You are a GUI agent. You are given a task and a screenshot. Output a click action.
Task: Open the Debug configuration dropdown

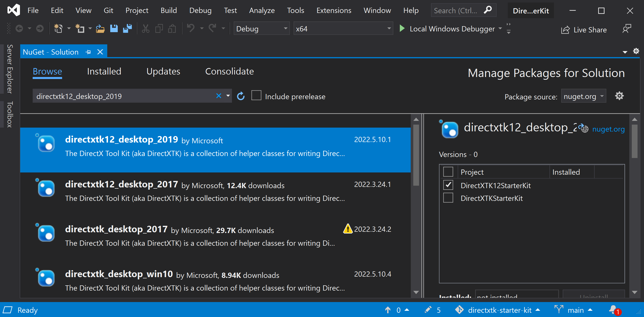pos(261,29)
